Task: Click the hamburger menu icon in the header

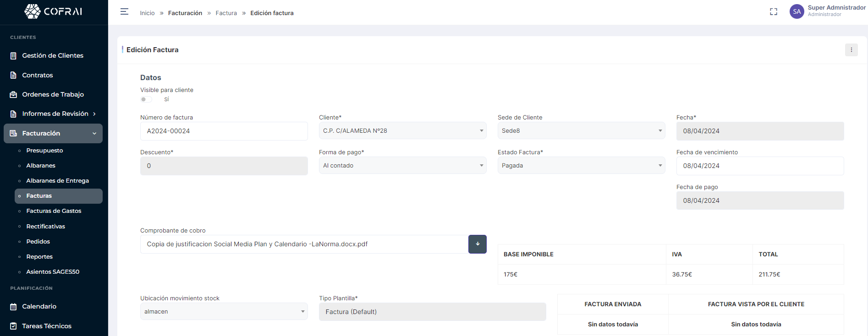Action: click(x=124, y=12)
